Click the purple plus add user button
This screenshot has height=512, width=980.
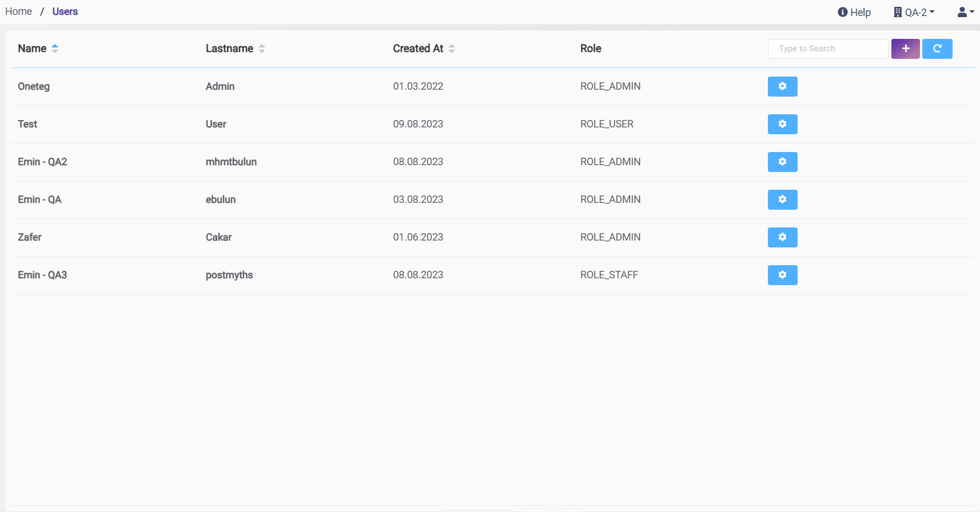[x=905, y=49]
